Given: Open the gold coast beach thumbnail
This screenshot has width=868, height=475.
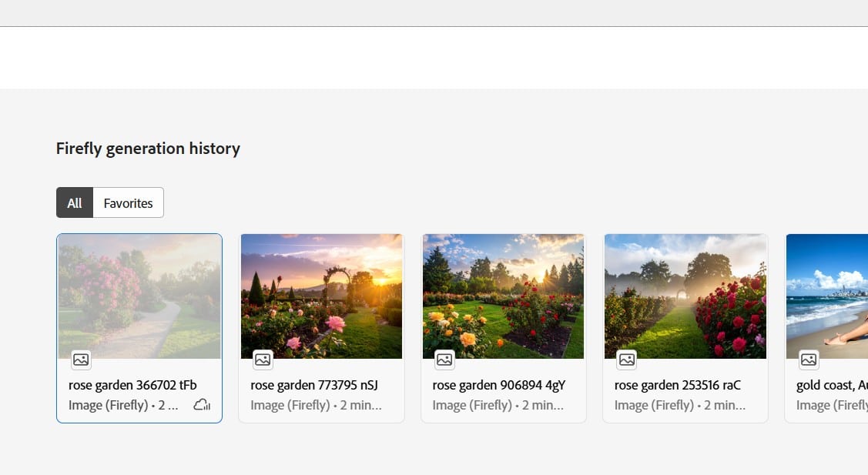Looking at the screenshot, I should tap(827, 296).
